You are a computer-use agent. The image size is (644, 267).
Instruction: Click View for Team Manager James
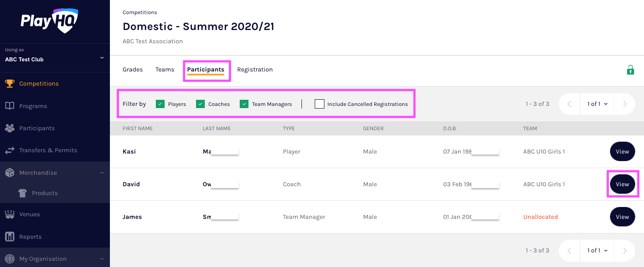(x=622, y=217)
